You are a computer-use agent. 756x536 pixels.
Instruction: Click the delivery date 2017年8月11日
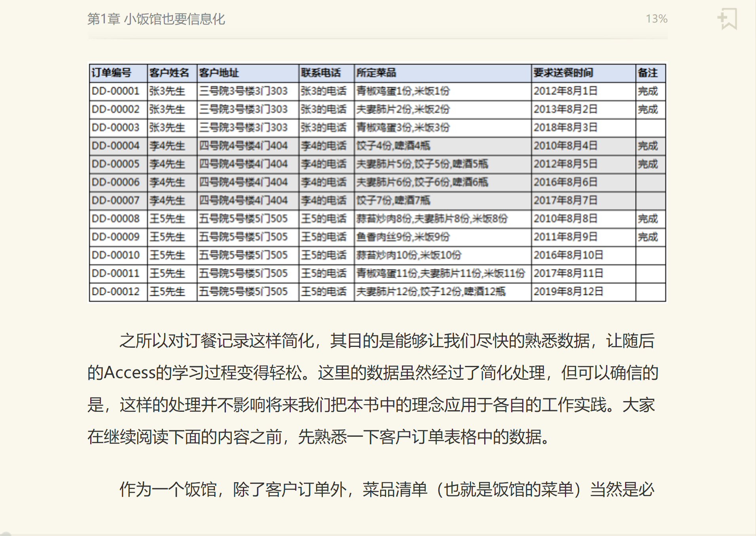click(x=568, y=273)
